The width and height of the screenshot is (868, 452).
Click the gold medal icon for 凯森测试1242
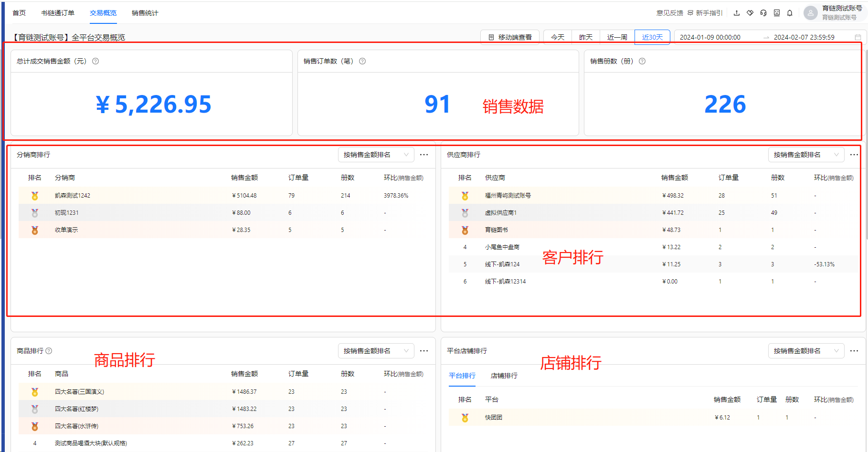[x=35, y=196]
